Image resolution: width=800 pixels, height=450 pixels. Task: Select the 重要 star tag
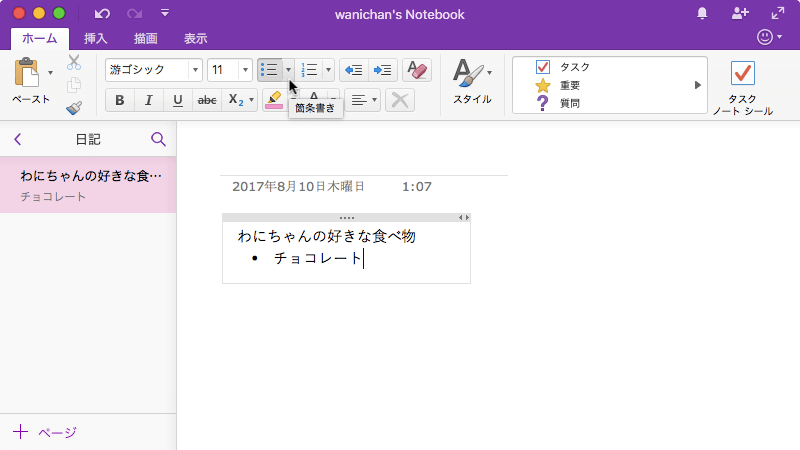[558, 85]
